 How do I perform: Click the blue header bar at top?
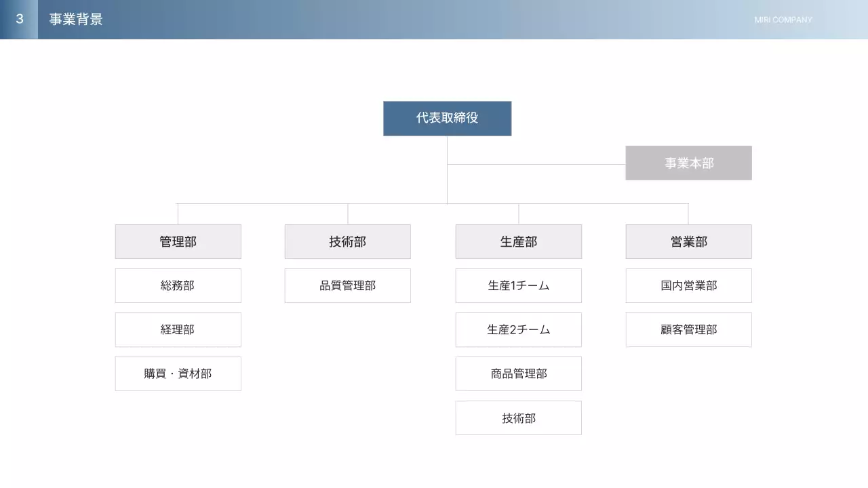point(434,20)
